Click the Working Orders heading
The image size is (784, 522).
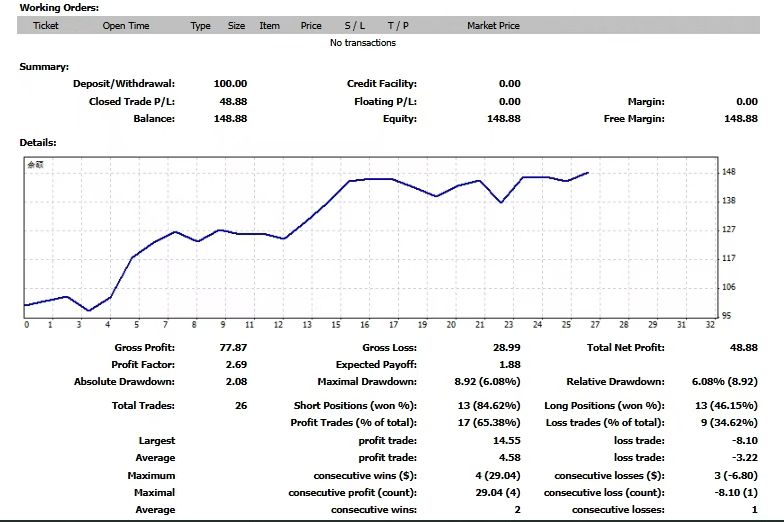[59, 8]
